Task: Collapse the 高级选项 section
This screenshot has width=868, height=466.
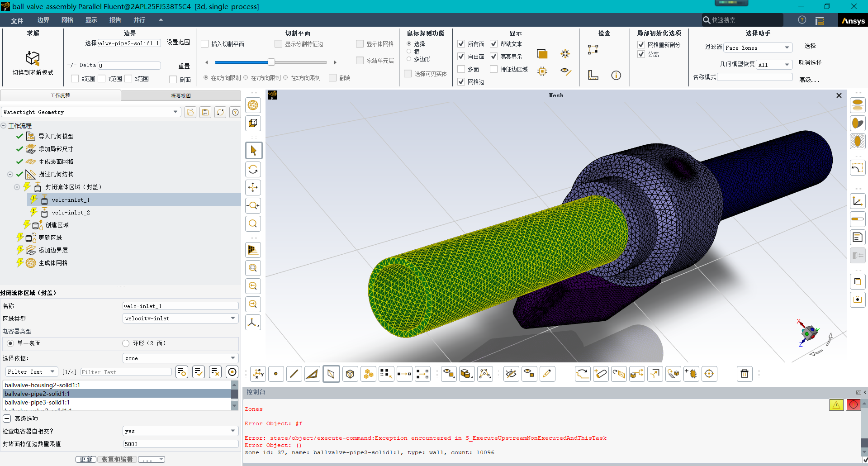Action: pyautogui.click(x=7, y=418)
